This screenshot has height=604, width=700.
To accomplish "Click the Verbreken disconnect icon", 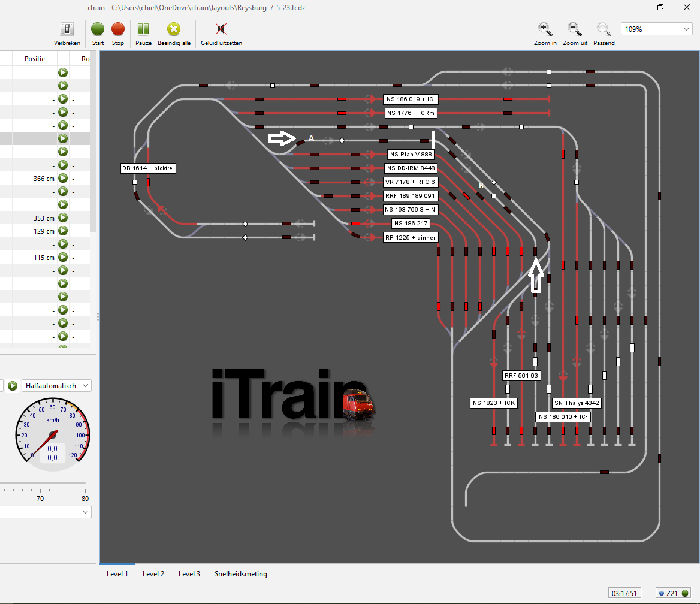I will [67, 29].
